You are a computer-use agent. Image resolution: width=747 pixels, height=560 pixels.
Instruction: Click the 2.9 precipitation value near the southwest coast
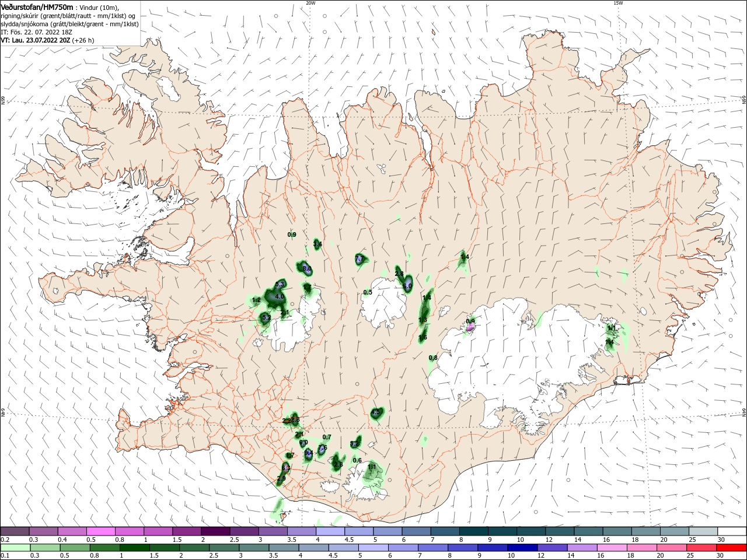[281, 479]
